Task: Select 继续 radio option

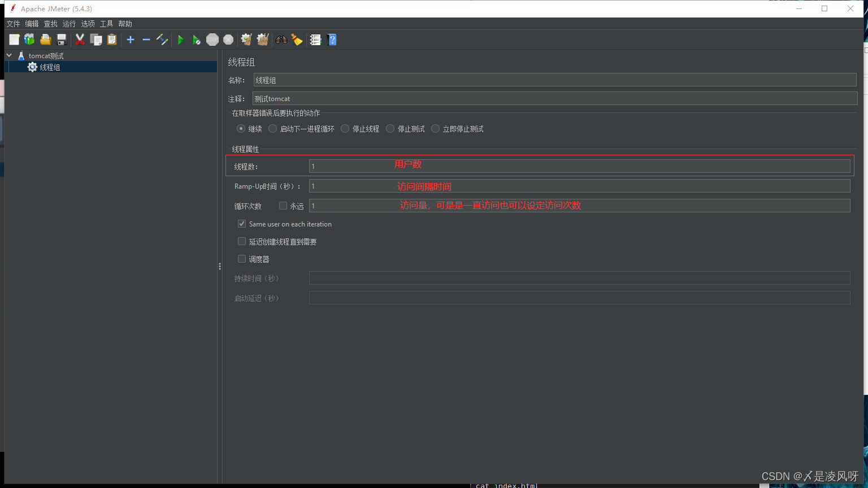Action: click(241, 129)
